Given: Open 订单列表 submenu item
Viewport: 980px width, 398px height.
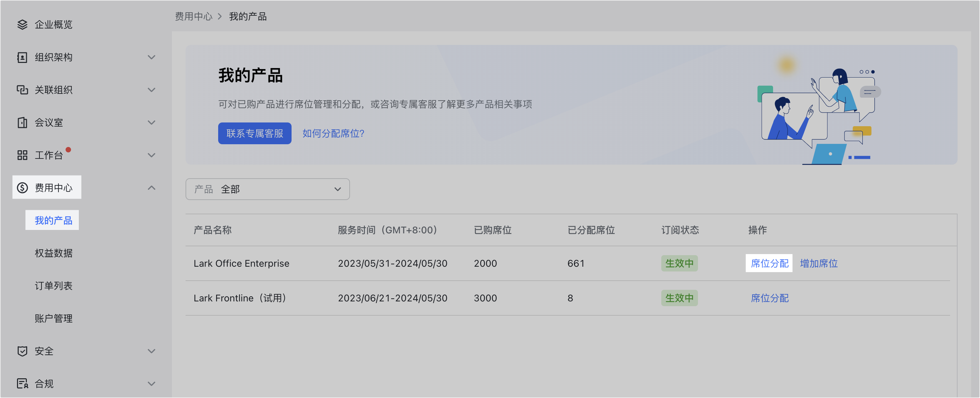Looking at the screenshot, I should (x=54, y=286).
